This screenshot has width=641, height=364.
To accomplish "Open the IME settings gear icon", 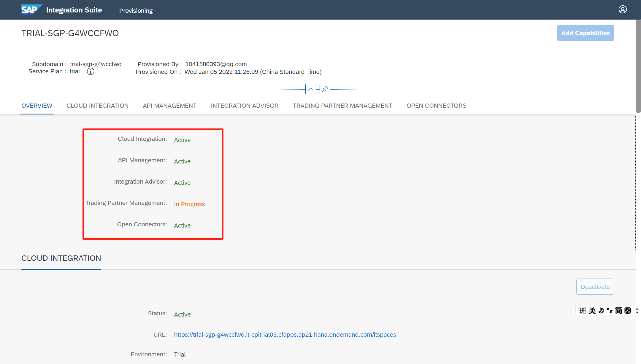I will tap(628, 310).
